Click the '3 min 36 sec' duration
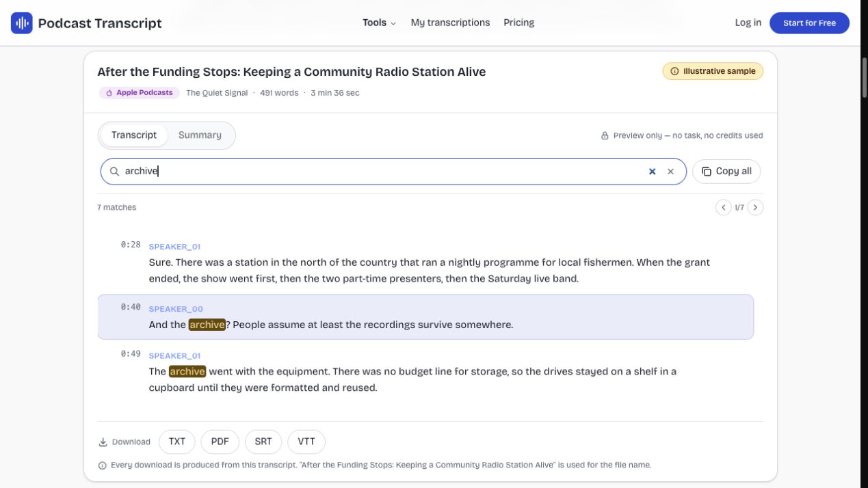The width and height of the screenshot is (868, 488). pyautogui.click(x=334, y=93)
